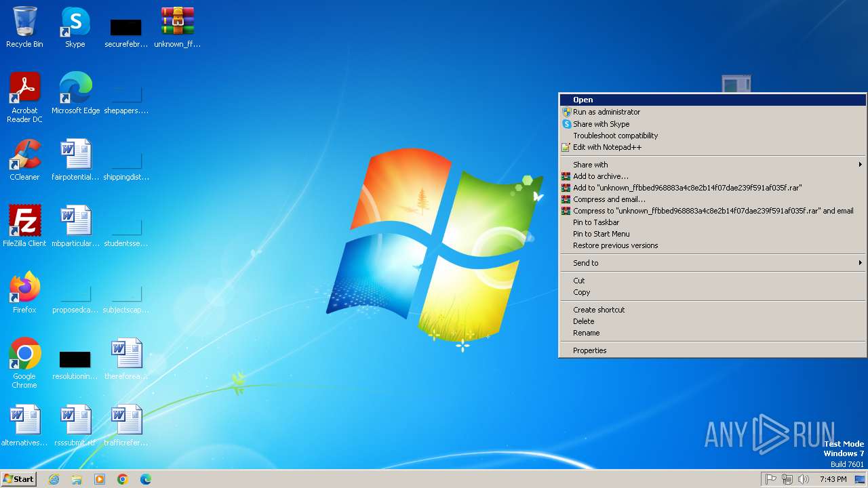
Task: Select the mbparticular... Word document
Action: click(75, 226)
